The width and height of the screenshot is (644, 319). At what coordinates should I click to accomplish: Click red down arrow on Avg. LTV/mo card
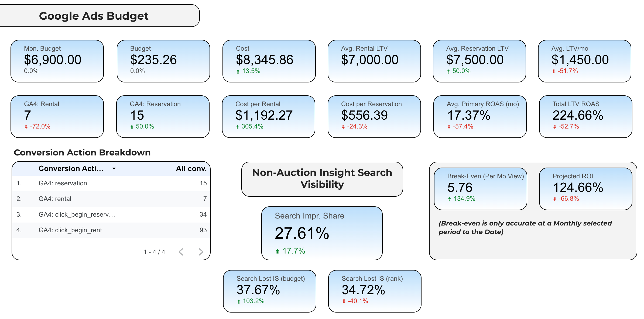[x=554, y=71]
